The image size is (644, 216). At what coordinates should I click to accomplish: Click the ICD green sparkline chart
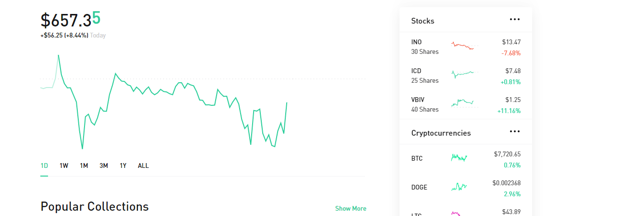[x=462, y=74]
